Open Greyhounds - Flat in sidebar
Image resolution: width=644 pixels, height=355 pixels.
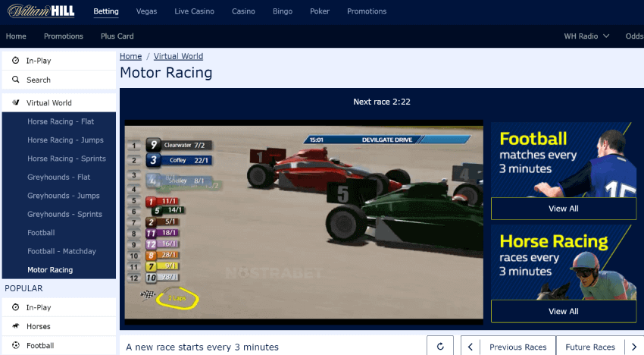click(x=59, y=177)
